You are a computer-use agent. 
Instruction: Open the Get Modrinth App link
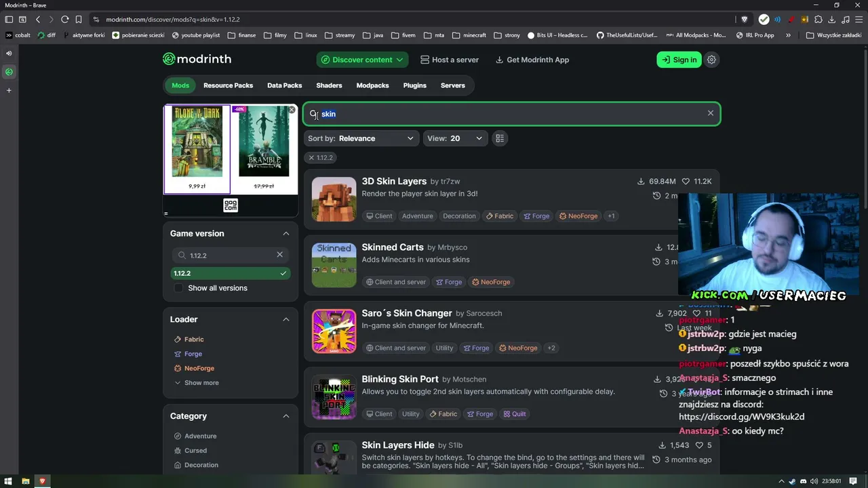(532, 60)
